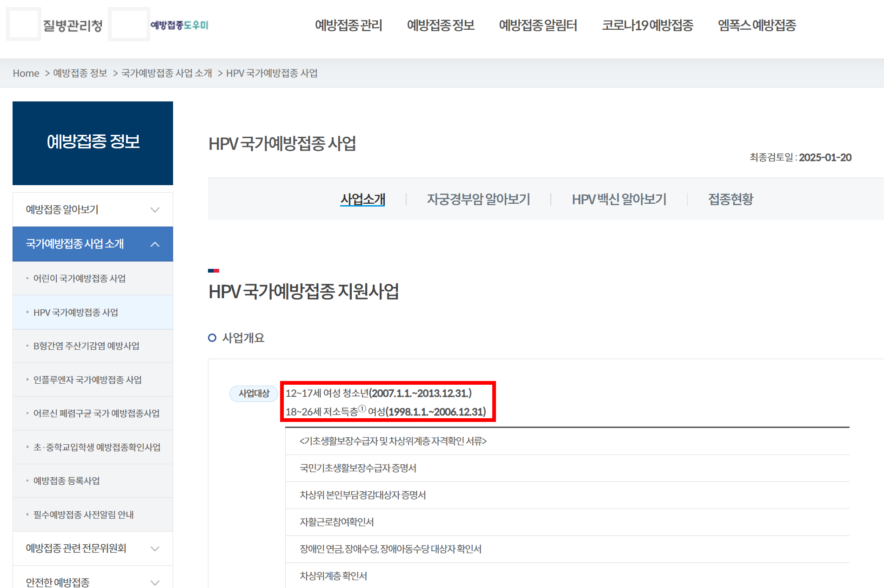Click 차상위 본인부담경감대상자 증명서 row
884x588 pixels.
point(567,495)
